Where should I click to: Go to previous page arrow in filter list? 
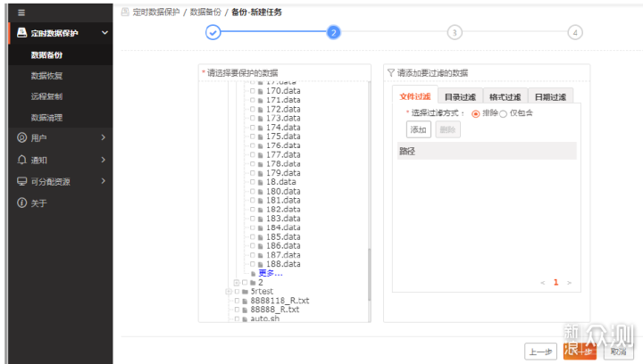click(x=543, y=283)
